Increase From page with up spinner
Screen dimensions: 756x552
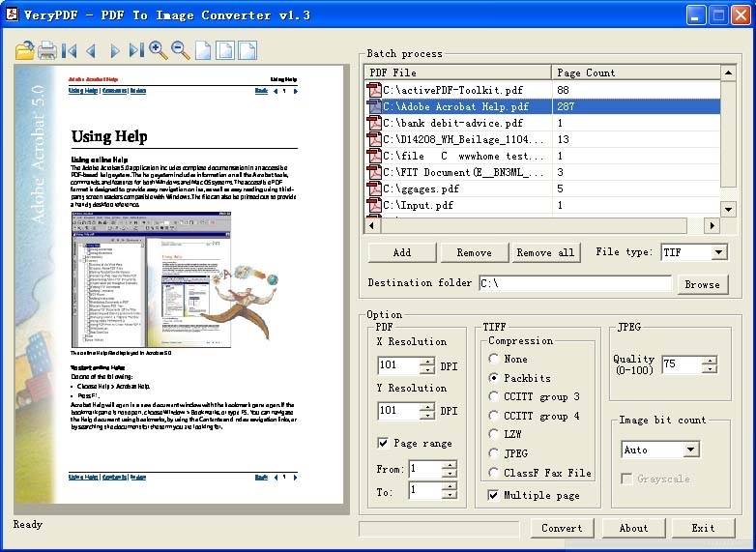449,465
